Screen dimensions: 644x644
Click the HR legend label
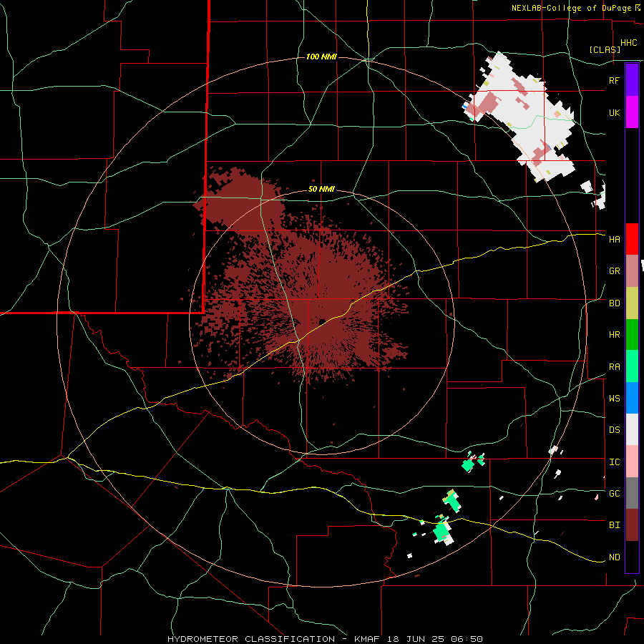pos(614,335)
